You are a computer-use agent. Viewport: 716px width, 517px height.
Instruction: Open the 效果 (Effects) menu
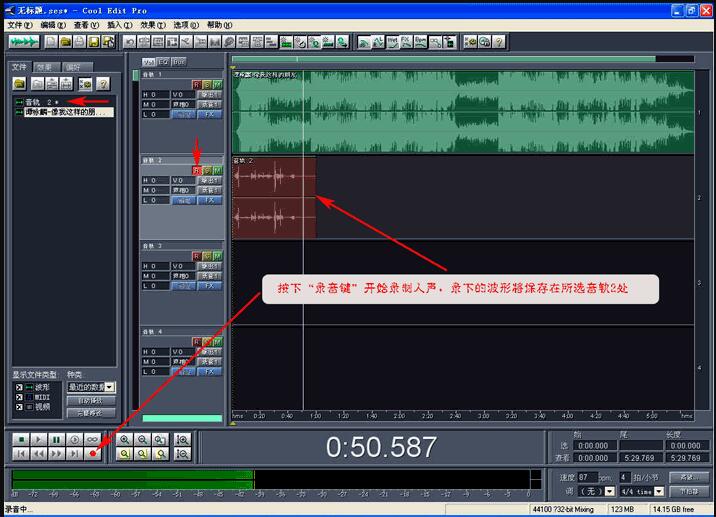tap(153, 25)
